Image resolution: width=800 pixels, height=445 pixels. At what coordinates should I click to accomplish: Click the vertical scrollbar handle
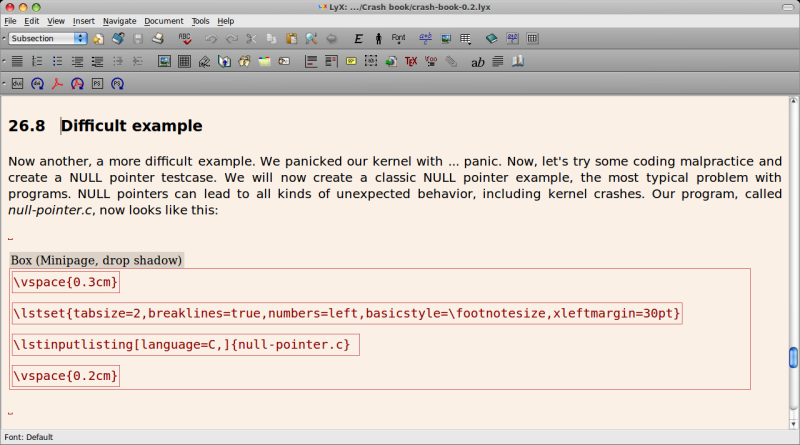793,357
